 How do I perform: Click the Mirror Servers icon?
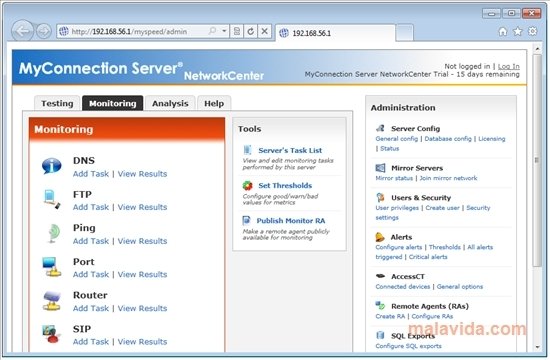pos(380,168)
